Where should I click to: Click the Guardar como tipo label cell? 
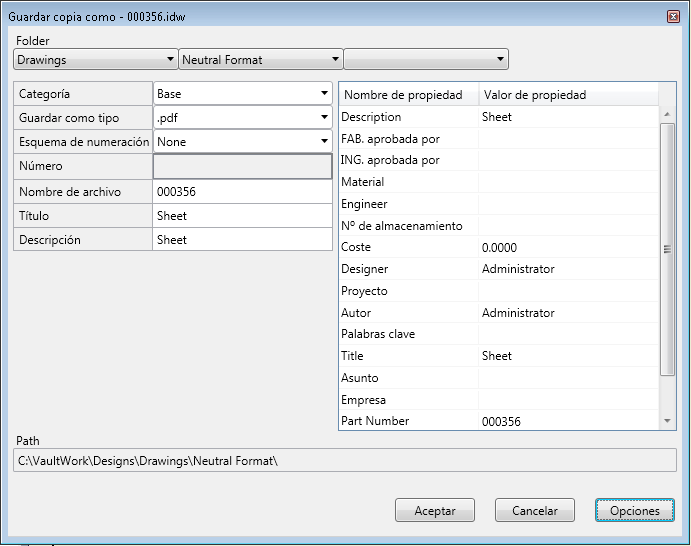click(x=83, y=118)
